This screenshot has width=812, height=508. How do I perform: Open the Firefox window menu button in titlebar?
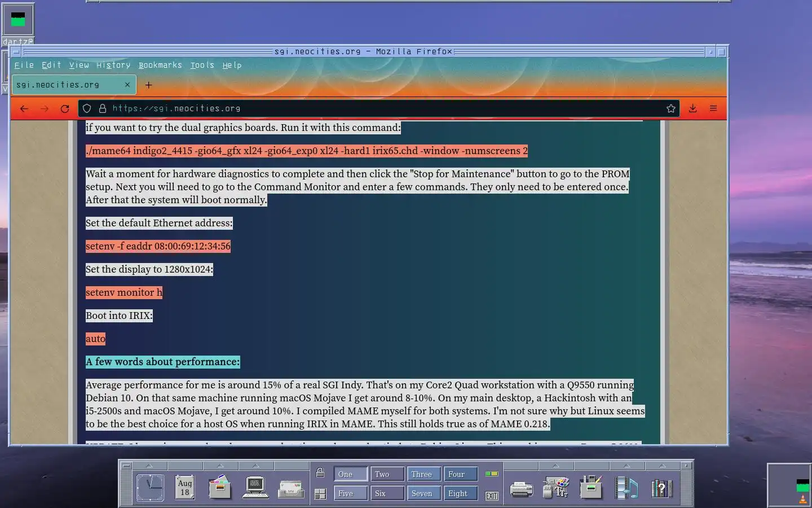pos(16,52)
